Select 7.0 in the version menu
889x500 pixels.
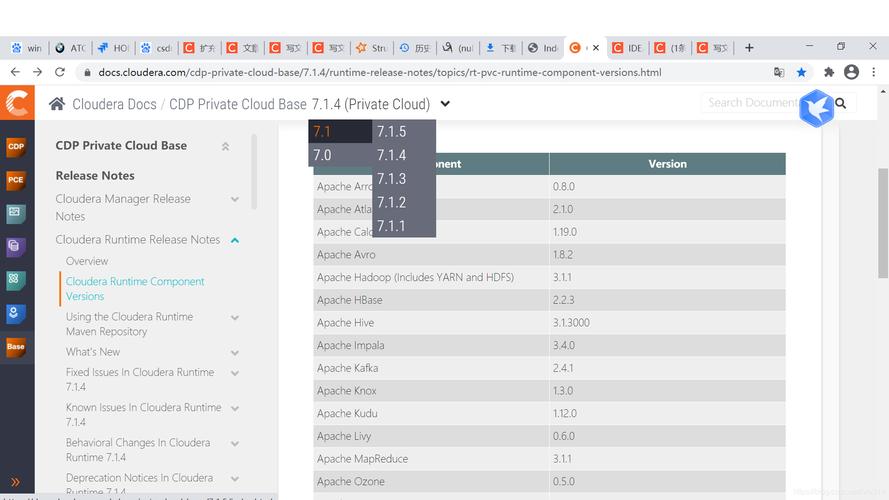pos(322,155)
